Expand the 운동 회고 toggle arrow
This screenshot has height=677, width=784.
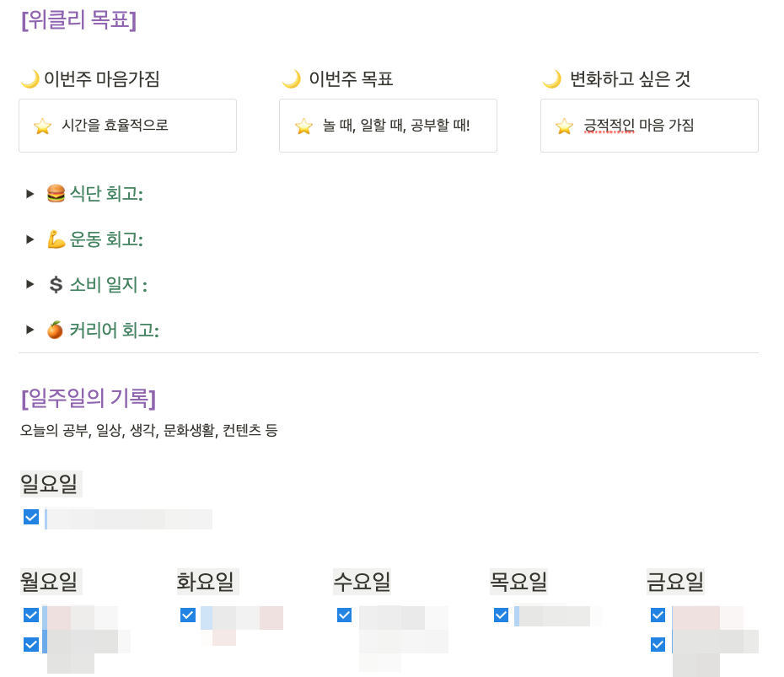(30, 239)
